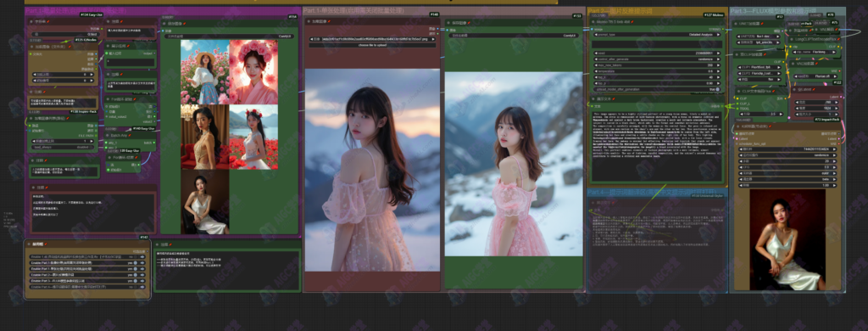The height and width of the screenshot is (331, 868).
Task: Decrease max_new_tokens with its left arrow
Action: (x=595, y=65)
